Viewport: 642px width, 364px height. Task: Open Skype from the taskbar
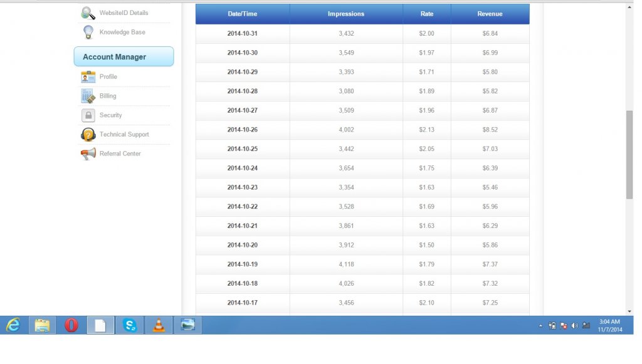click(129, 326)
